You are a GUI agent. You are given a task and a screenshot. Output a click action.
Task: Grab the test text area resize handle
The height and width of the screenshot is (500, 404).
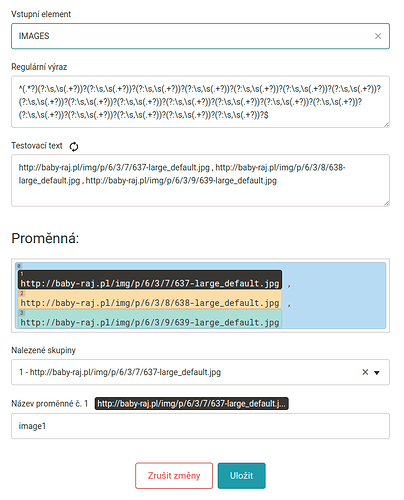[x=386, y=203]
